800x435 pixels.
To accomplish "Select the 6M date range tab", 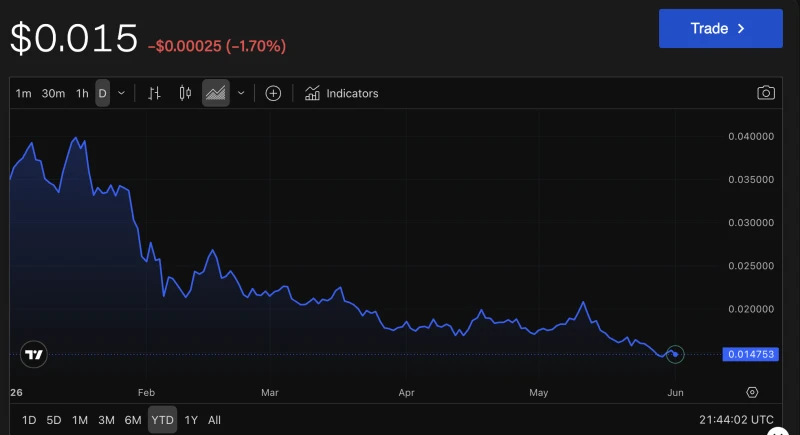I will 133,420.
